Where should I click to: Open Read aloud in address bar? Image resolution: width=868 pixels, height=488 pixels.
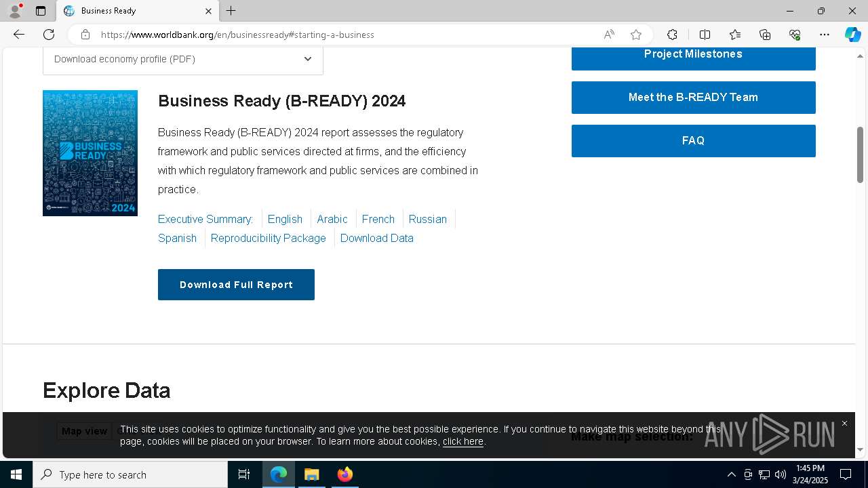coord(609,35)
